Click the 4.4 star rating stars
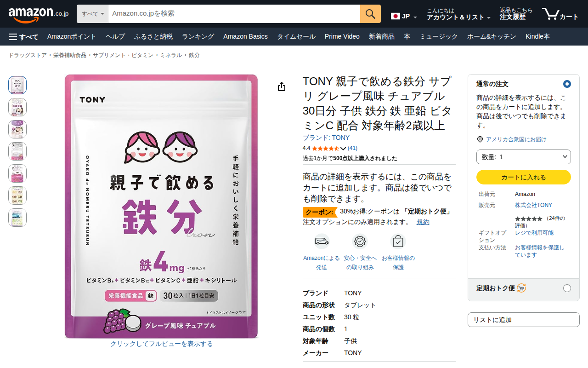 click(325, 148)
